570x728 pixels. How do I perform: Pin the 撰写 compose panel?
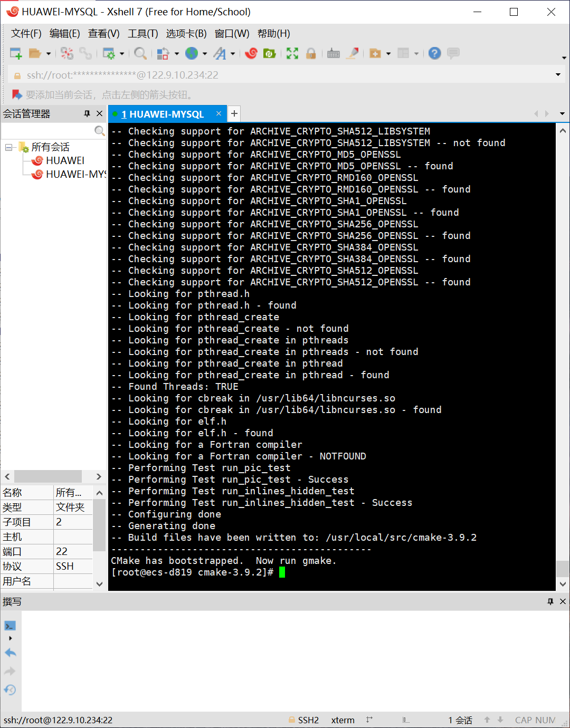tap(550, 601)
